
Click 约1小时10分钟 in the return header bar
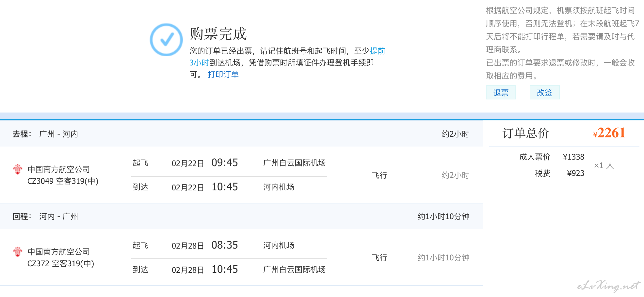tap(443, 217)
